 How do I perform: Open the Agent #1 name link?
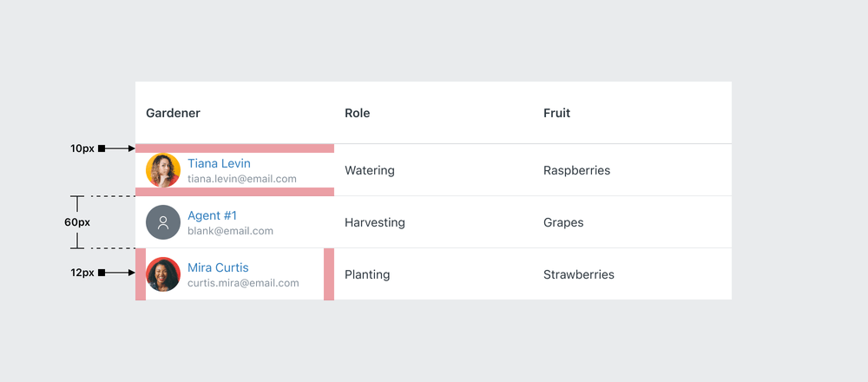(x=213, y=215)
